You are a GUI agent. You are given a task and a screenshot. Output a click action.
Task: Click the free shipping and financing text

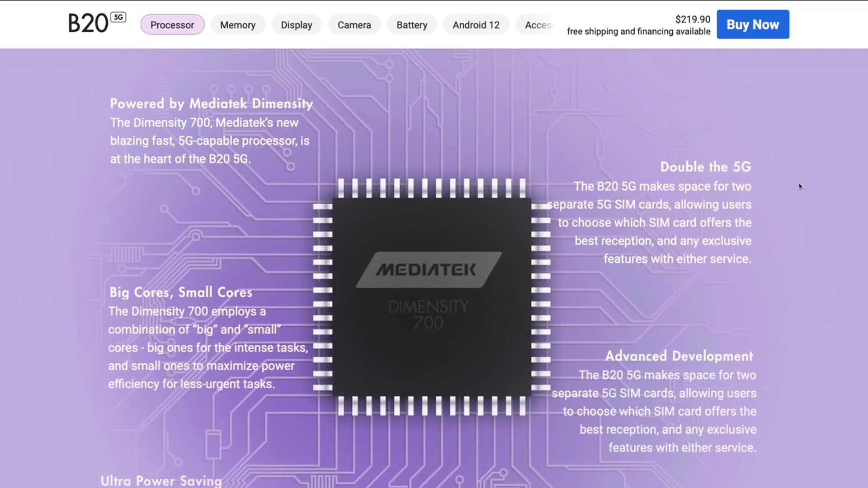pyautogui.click(x=638, y=32)
